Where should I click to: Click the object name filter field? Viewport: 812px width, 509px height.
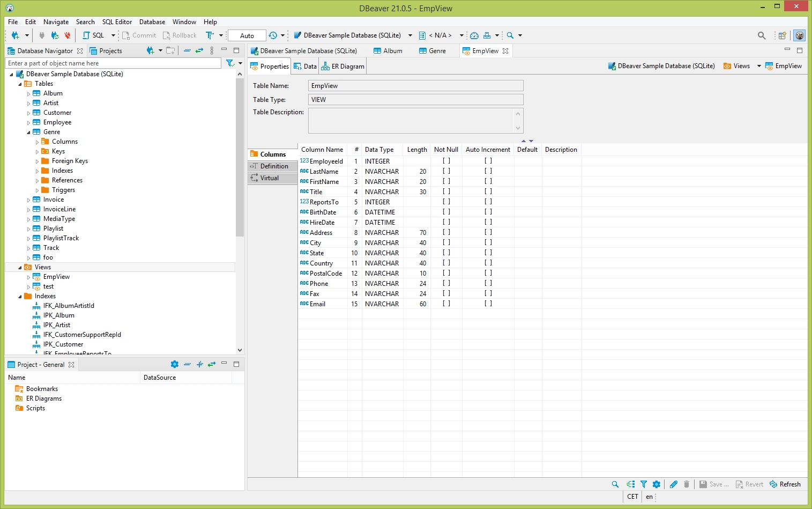(x=113, y=63)
